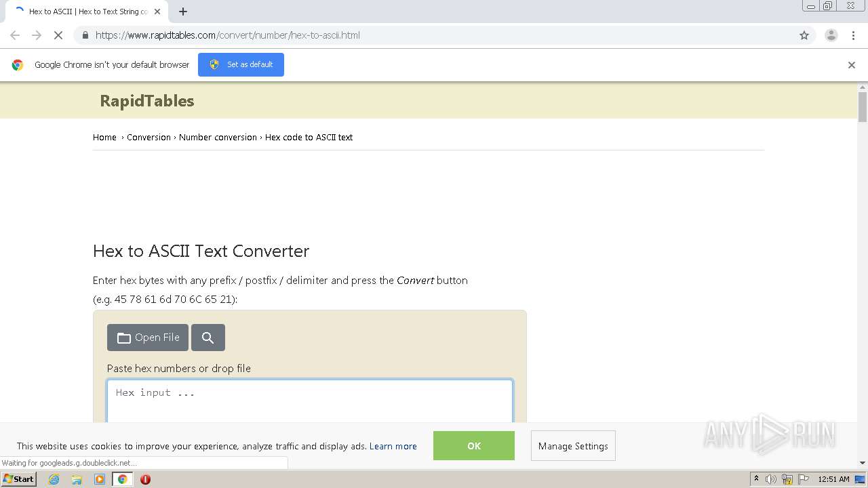
Task: Open the Action Center flag icon
Action: 803,479
